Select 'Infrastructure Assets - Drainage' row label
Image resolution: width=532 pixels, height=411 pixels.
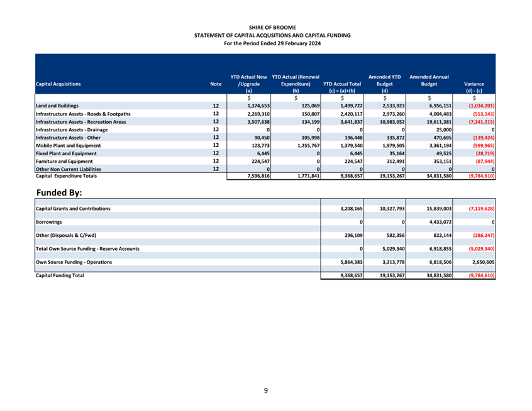[72, 130]
